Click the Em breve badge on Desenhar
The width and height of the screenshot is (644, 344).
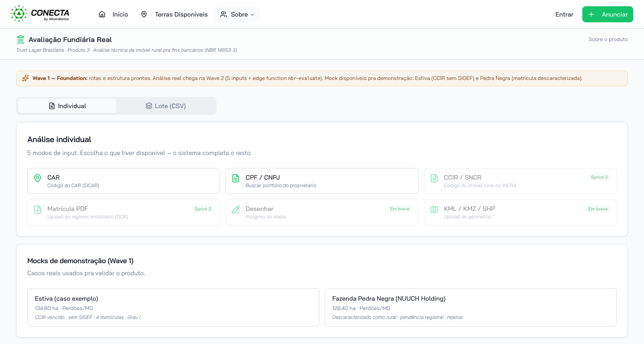point(400,209)
